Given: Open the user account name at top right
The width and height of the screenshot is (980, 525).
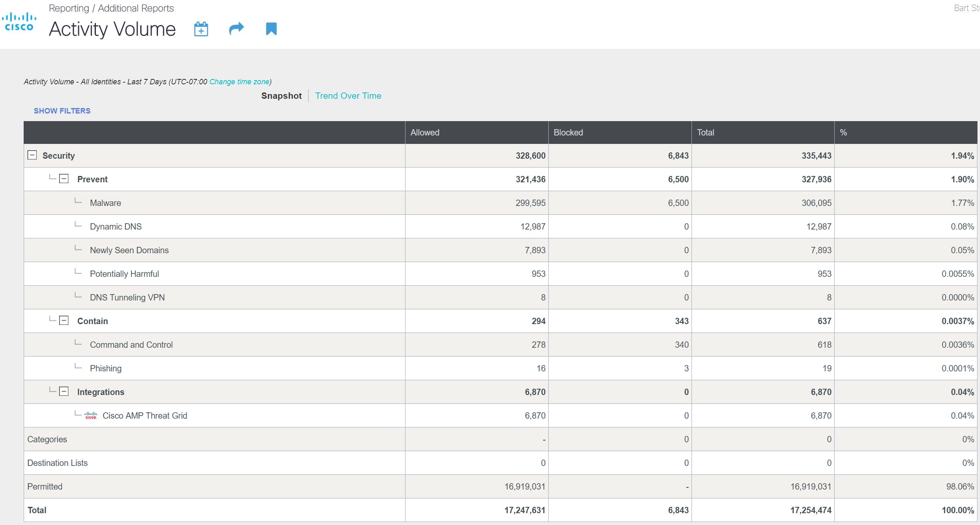Looking at the screenshot, I should [x=966, y=8].
